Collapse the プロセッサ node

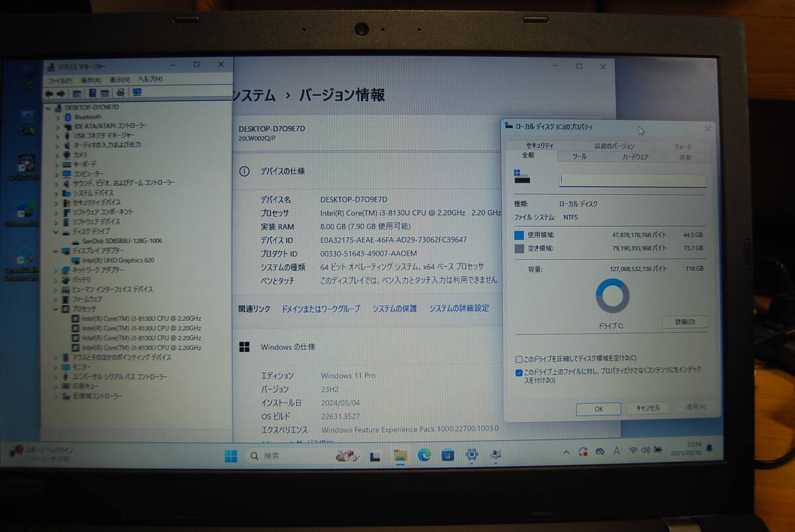click(56, 309)
